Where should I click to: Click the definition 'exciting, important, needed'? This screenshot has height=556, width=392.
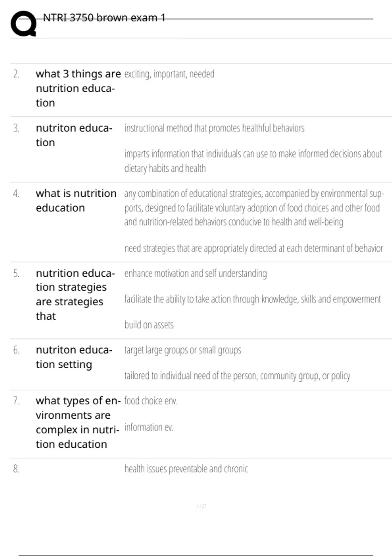pos(169,74)
